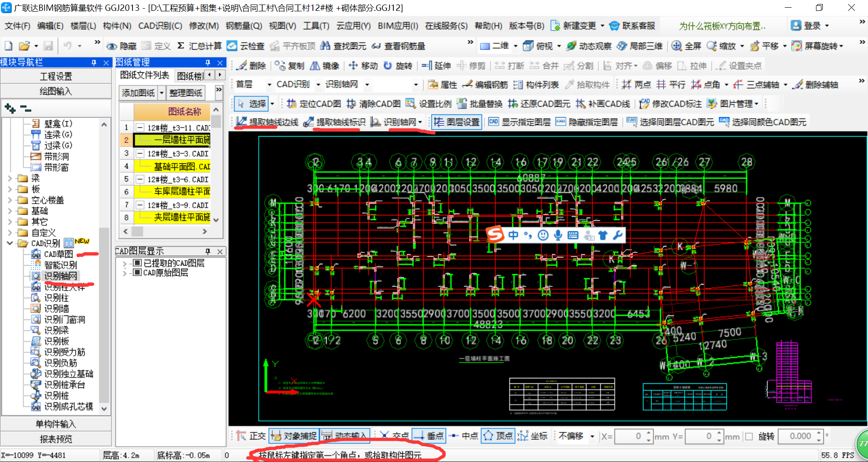
Task: Click the 整理图纸 button
Action: pos(186,93)
